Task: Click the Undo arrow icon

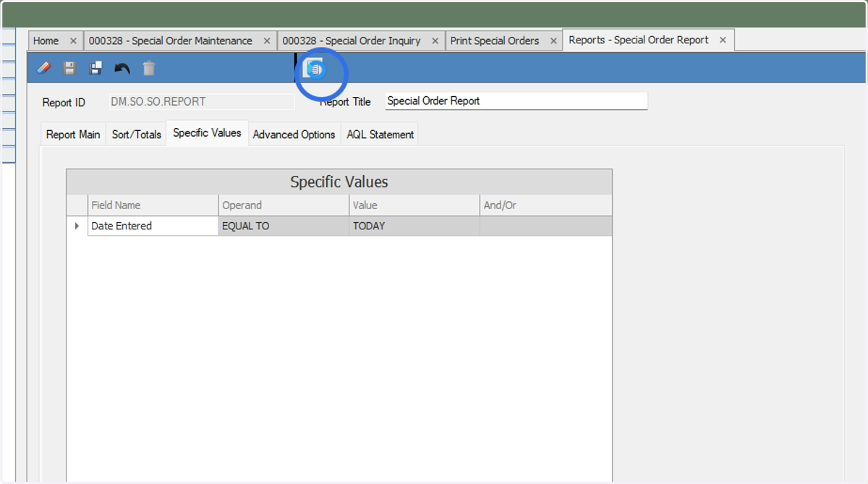Action: pyautogui.click(x=122, y=68)
